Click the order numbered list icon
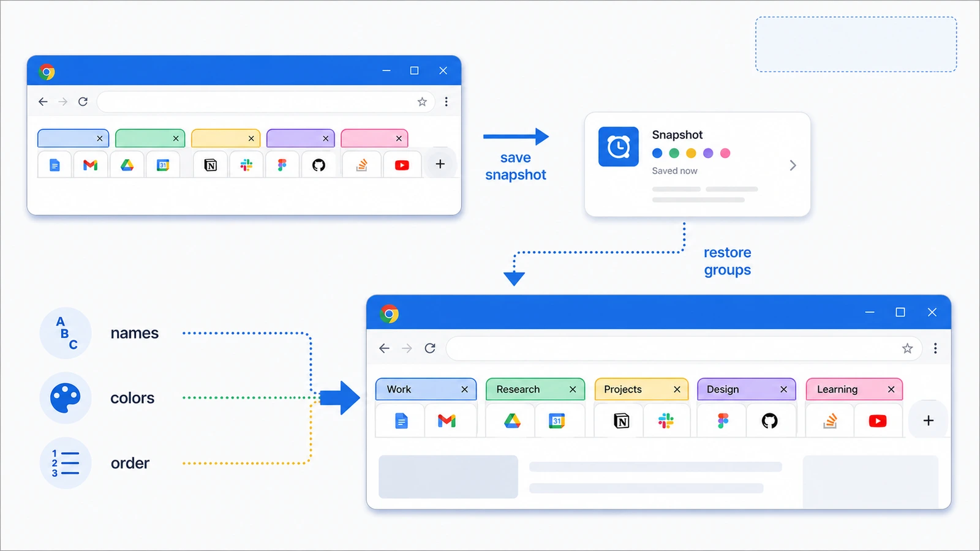 [66, 463]
